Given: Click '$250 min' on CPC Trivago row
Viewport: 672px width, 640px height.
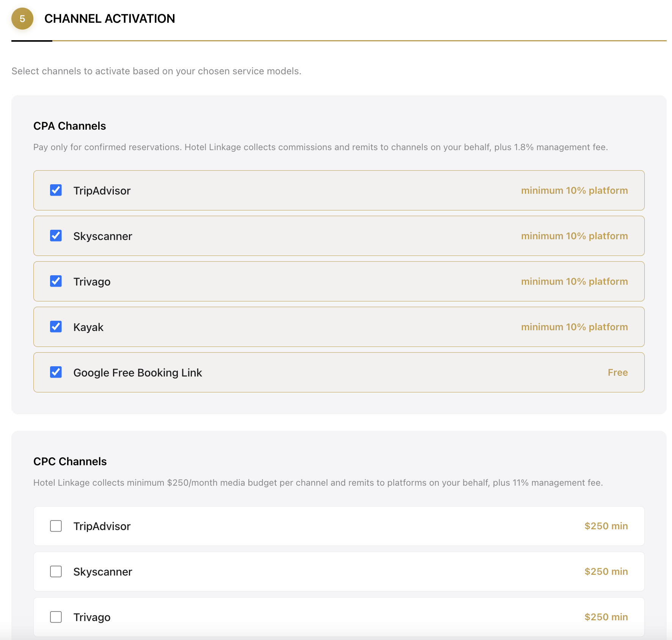Looking at the screenshot, I should pyautogui.click(x=606, y=617).
